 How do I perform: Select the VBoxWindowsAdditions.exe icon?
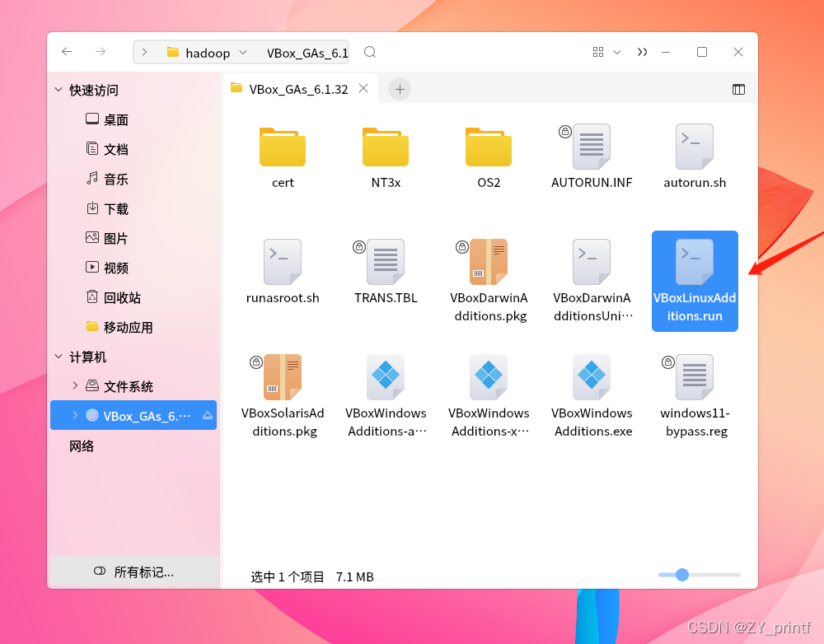tap(591, 376)
